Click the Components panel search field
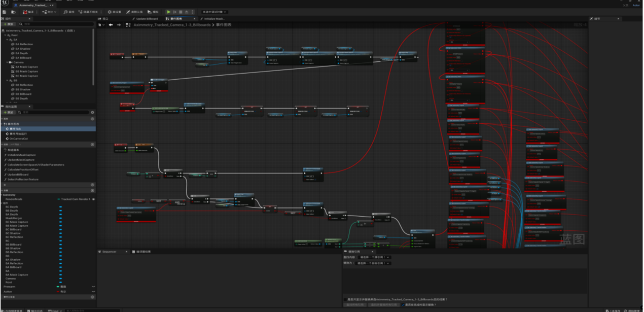644x312 pixels. 55,24
